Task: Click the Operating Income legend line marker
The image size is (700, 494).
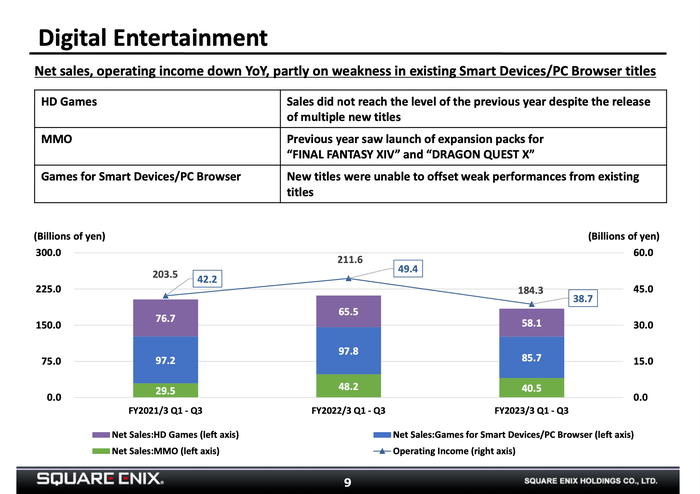Action: 382,451
